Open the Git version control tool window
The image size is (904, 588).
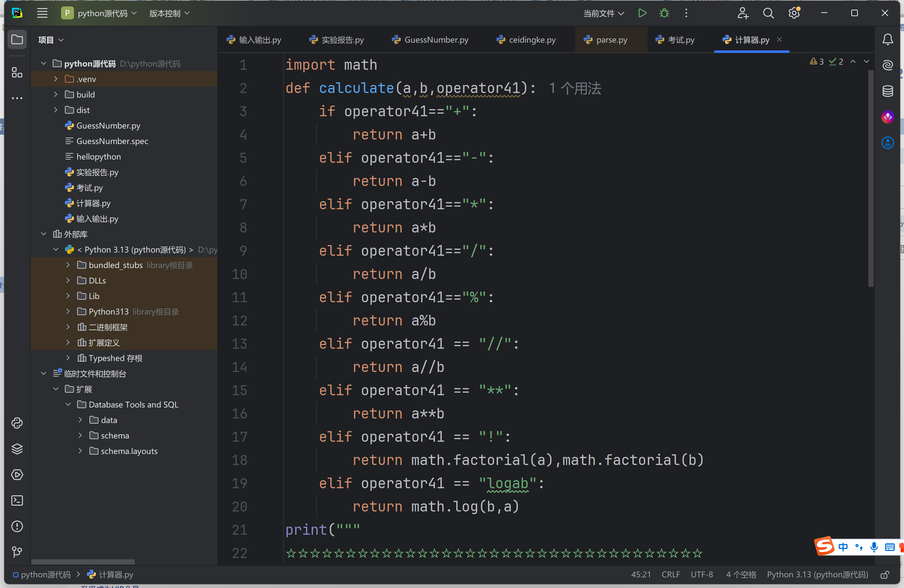[17, 552]
